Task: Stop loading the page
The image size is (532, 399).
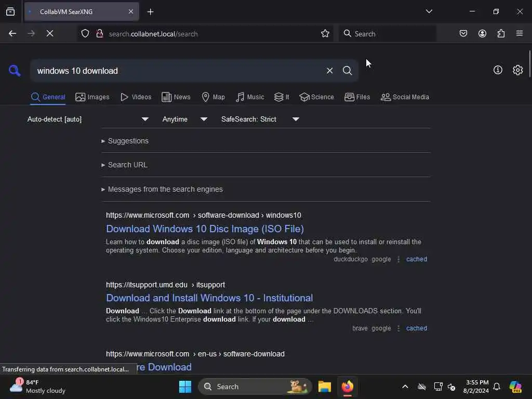Action: click(x=49, y=33)
